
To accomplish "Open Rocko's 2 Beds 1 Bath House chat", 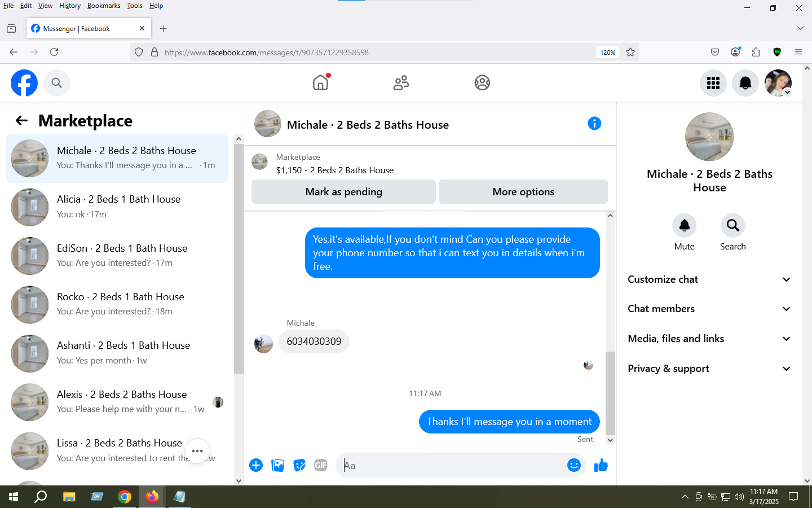I will (117, 304).
